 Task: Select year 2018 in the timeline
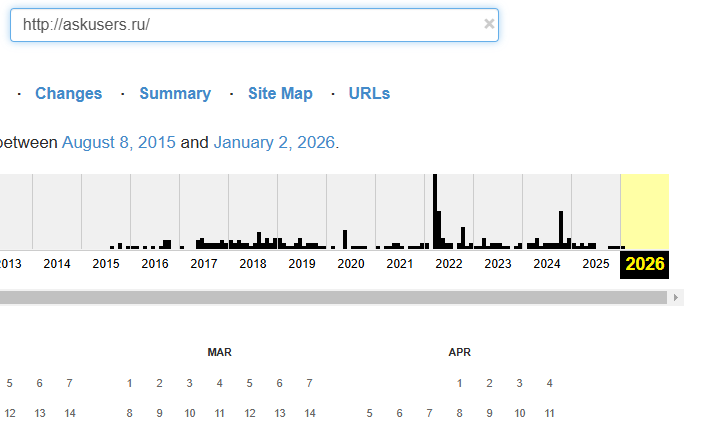point(253,264)
